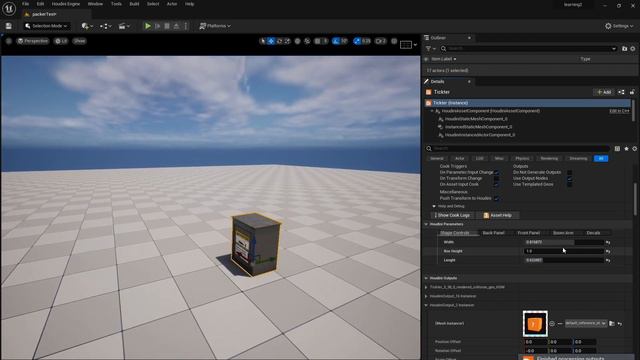
Task: Toggle surface snapping icon
Action: [x=307, y=41]
